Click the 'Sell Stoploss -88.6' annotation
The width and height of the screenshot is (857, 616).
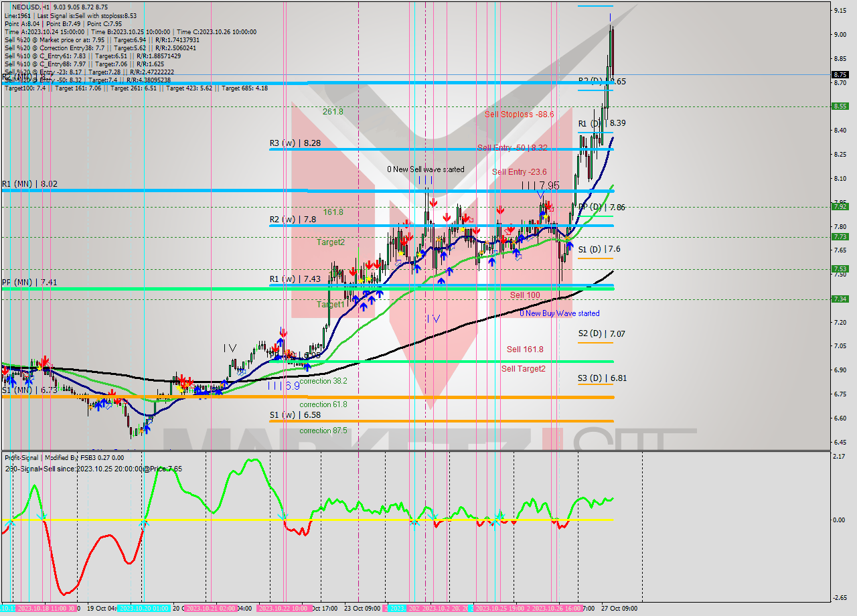pos(520,114)
